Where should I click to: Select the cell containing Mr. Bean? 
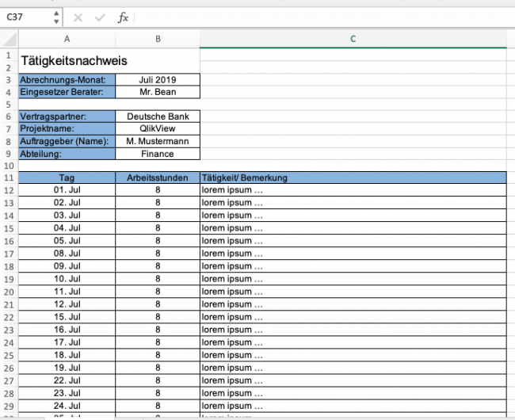pos(158,92)
